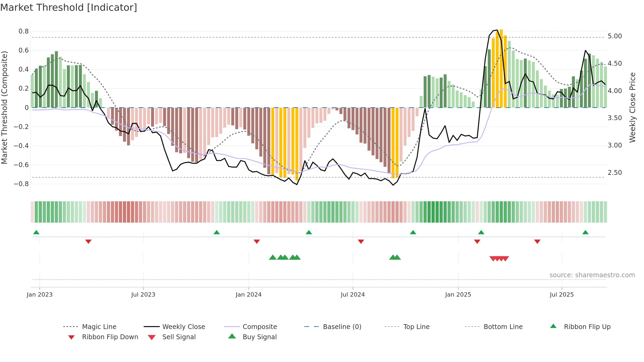Image resolution: width=644 pixels, height=362 pixels.
Task: Click the Jul 2025 x-axis label
Action: 562,294
